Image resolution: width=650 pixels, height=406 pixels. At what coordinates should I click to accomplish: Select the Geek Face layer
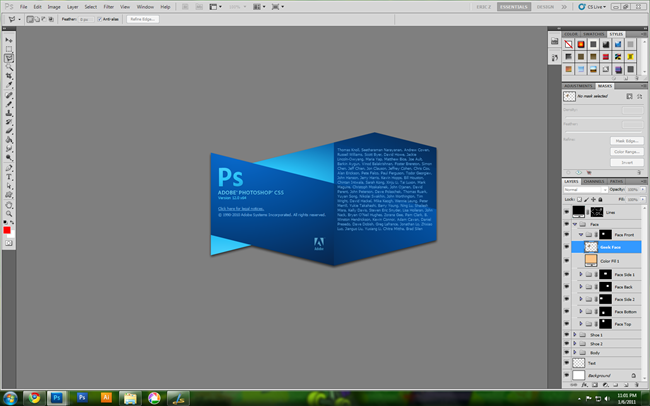click(x=606, y=247)
